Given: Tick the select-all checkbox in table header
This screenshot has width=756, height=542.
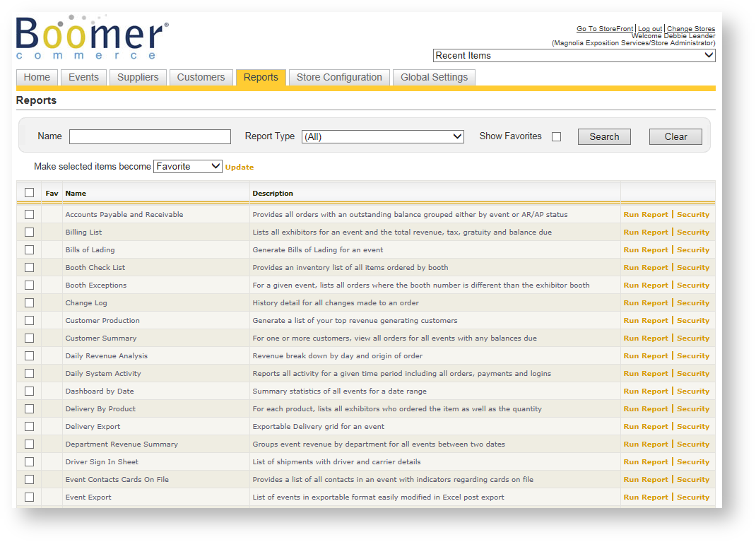Looking at the screenshot, I should [x=29, y=192].
